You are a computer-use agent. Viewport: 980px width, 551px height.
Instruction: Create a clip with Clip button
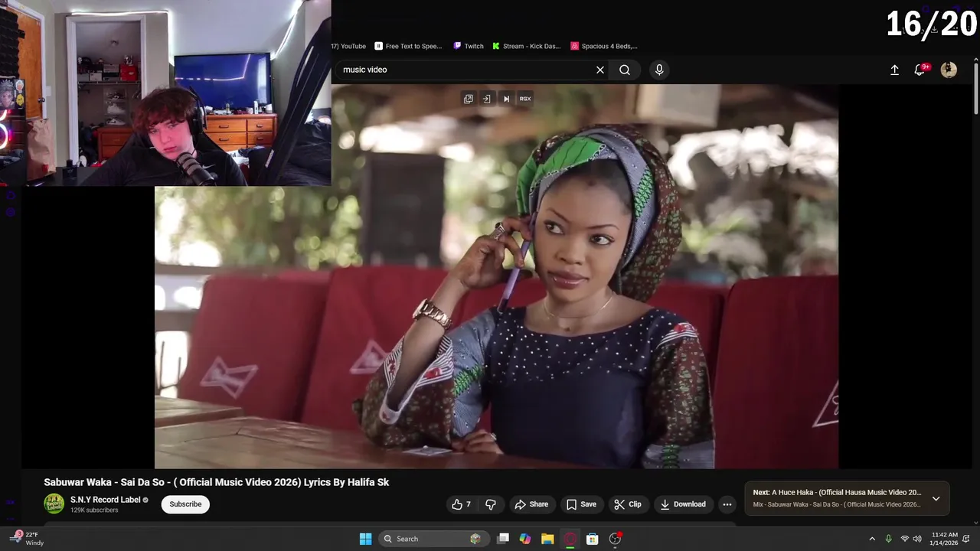point(628,504)
